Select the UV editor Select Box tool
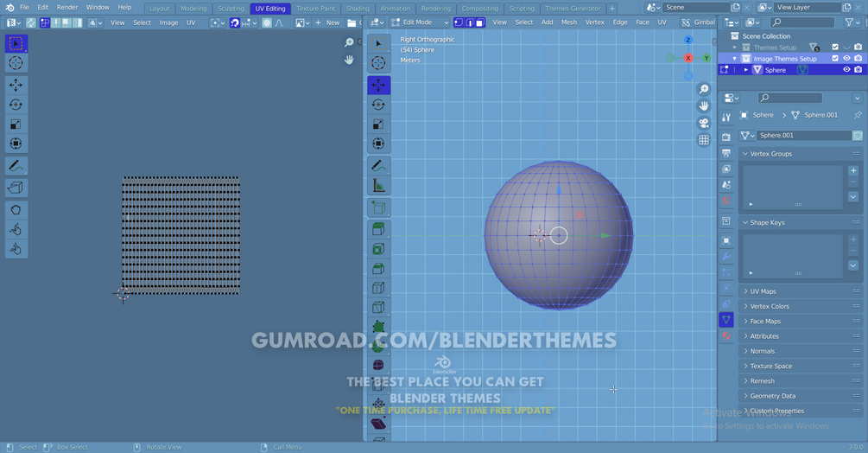This screenshot has width=868, height=453. tap(16, 43)
